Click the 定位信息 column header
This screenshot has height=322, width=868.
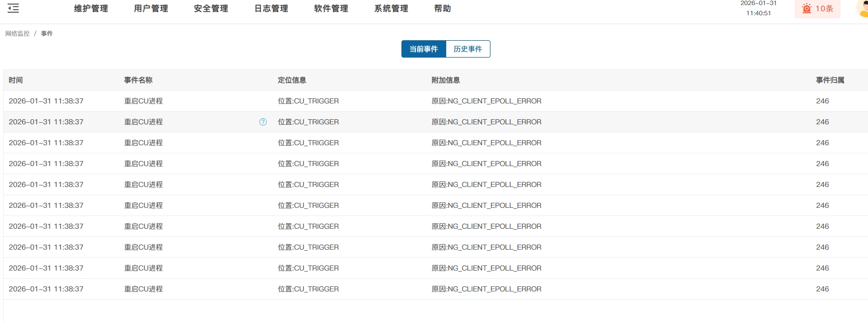click(x=292, y=80)
